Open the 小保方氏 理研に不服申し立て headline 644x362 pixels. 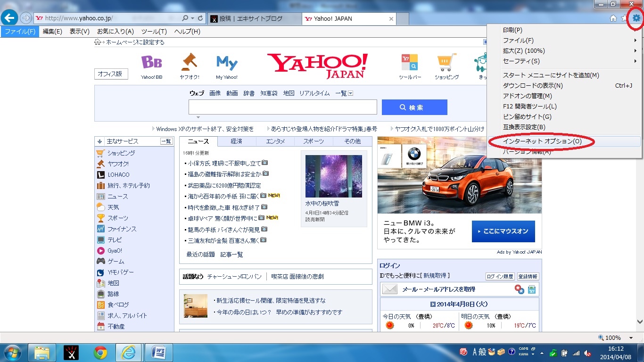point(224,164)
